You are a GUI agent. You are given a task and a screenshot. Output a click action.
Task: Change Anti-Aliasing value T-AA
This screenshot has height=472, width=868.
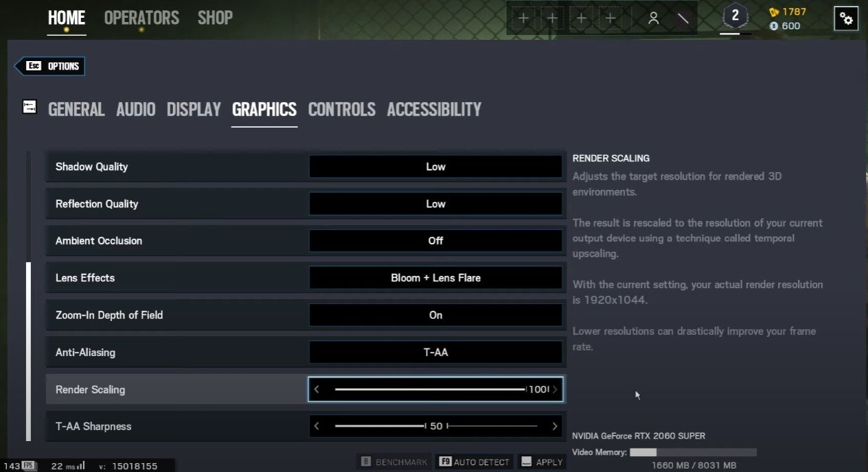pos(435,352)
